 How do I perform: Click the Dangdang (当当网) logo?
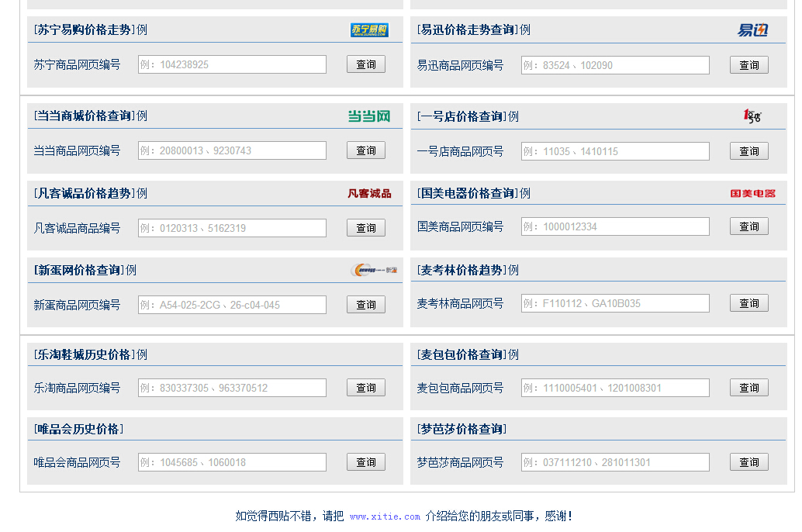pyautogui.click(x=368, y=116)
